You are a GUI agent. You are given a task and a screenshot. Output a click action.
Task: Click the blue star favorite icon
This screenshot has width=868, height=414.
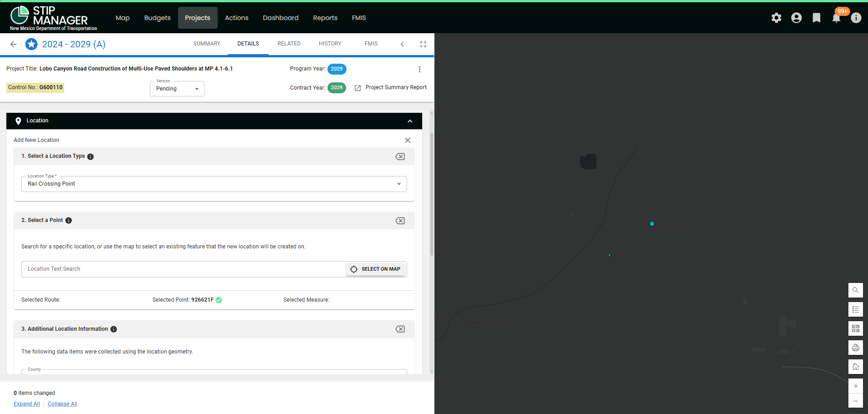tap(31, 44)
